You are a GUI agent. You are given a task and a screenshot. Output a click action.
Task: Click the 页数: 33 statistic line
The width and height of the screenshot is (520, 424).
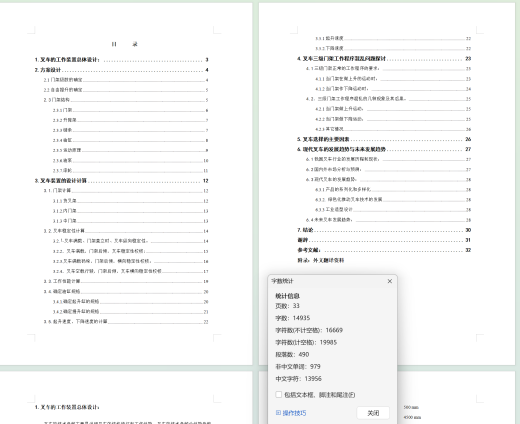click(x=287, y=306)
